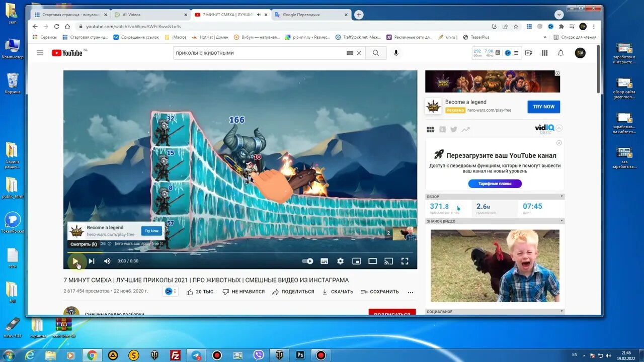Click the Cast to TV icon

tap(388, 261)
